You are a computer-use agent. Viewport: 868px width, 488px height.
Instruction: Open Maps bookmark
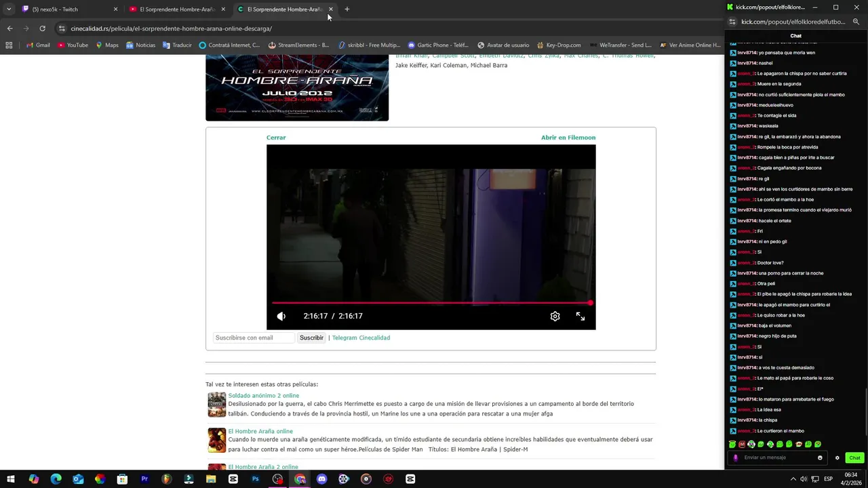click(x=107, y=45)
